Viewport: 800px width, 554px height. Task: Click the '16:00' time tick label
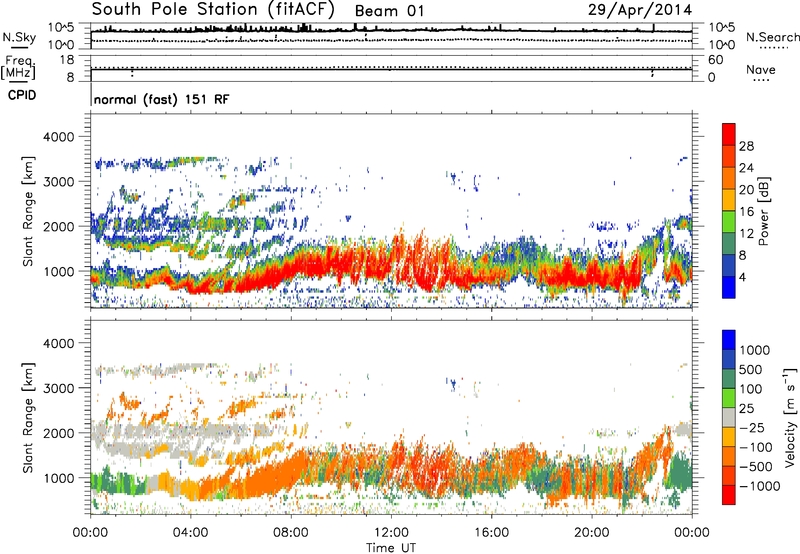491,533
